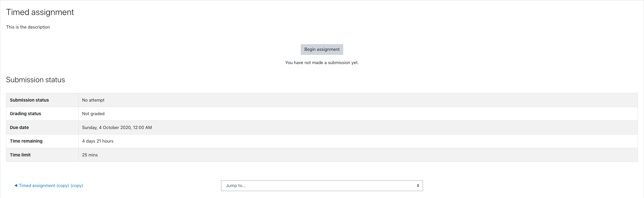Click the 'Jump to...' placeholder text

coord(236,186)
